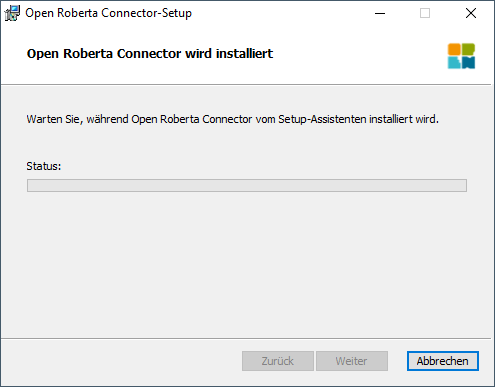The image size is (495, 387).
Task: Minimize the Open Roberta Connector-Setup window
Action: pos(380,13)
